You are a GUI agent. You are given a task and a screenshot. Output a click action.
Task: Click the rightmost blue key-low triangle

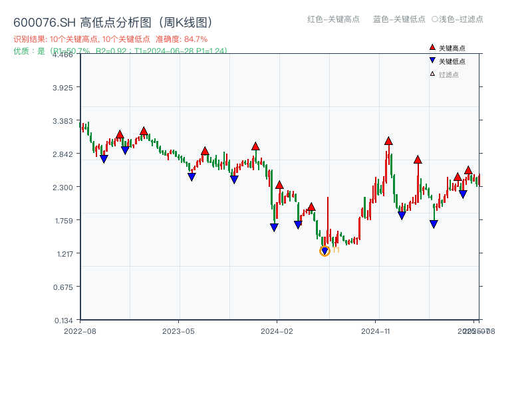click(x=463, y=194)
